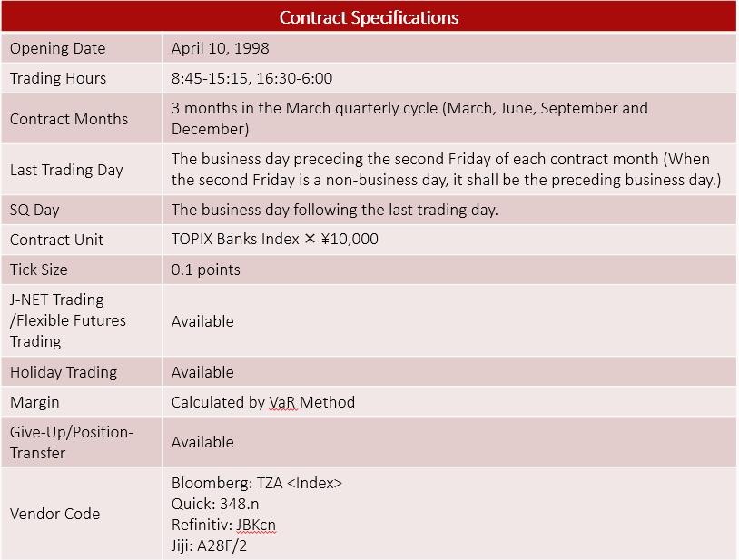Screen dimensions: 739x560
Task: Click the 8:45-15:15, 16:30-6:00 hours value
Action: tap(252, 78)
